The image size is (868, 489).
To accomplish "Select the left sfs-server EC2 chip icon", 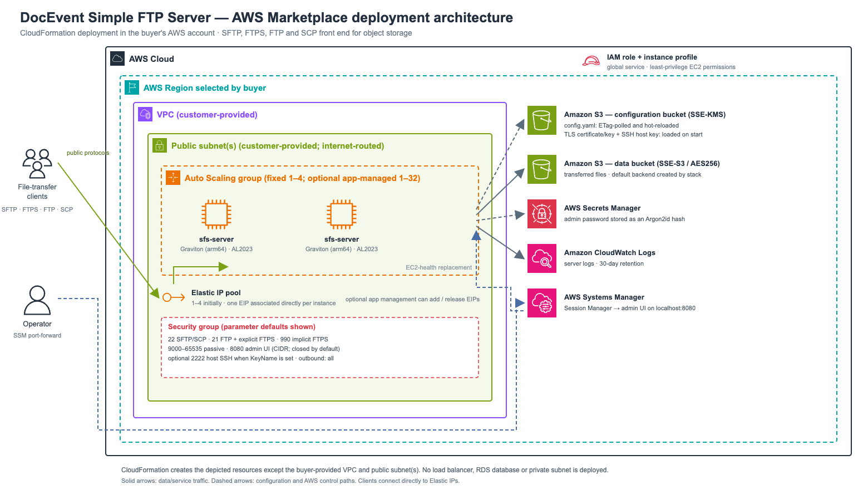I will point(216,214).
